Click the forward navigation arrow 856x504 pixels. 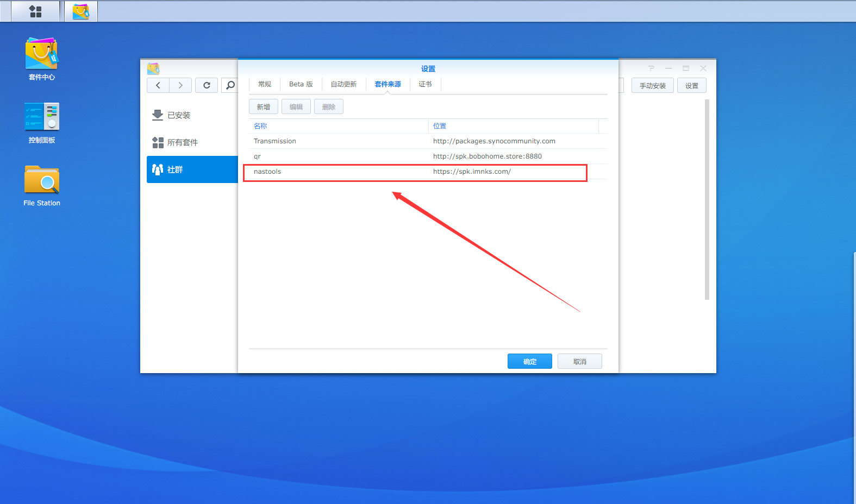pyautogui.click(x=180, y=85)
